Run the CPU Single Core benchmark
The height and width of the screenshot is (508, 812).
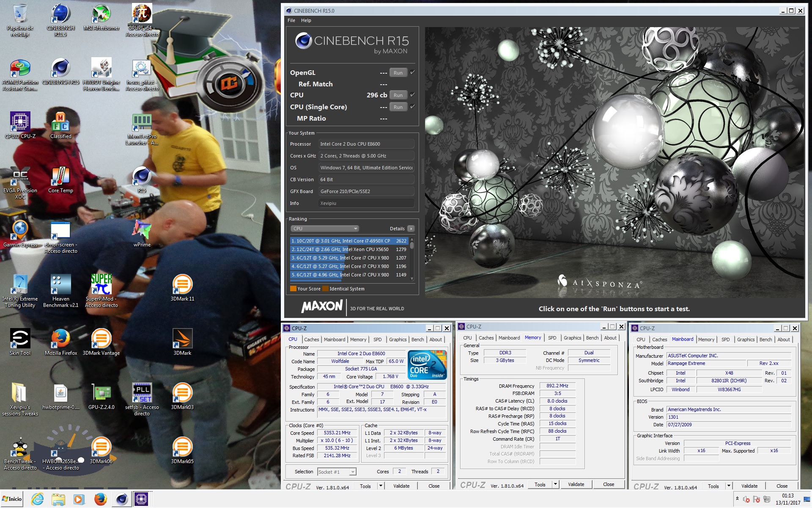[398, 107]
